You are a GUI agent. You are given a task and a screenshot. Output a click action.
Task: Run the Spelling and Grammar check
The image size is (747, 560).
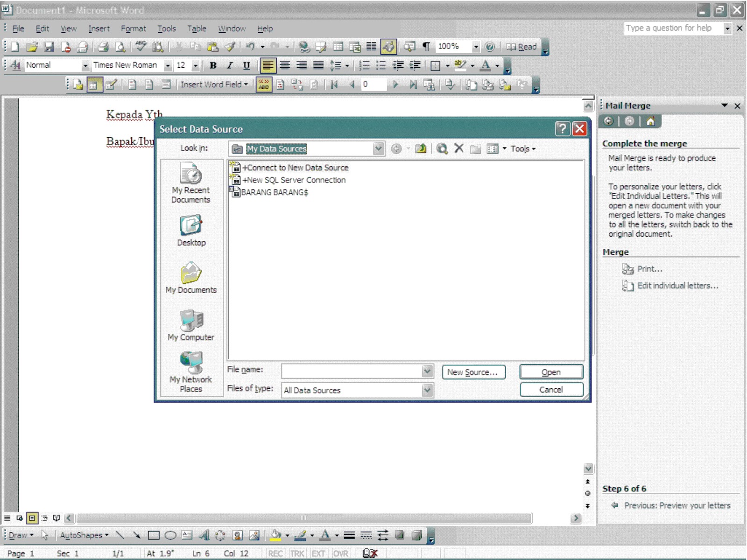click(141, 47)
